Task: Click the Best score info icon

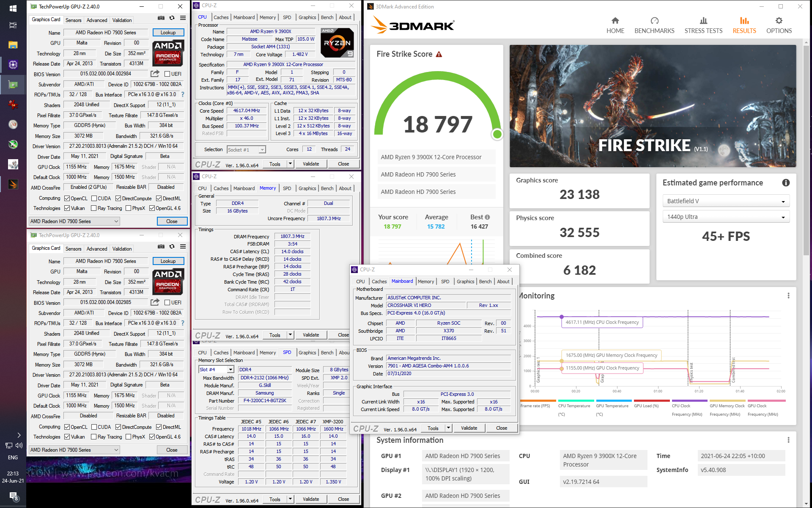Action: coord(487,217)
